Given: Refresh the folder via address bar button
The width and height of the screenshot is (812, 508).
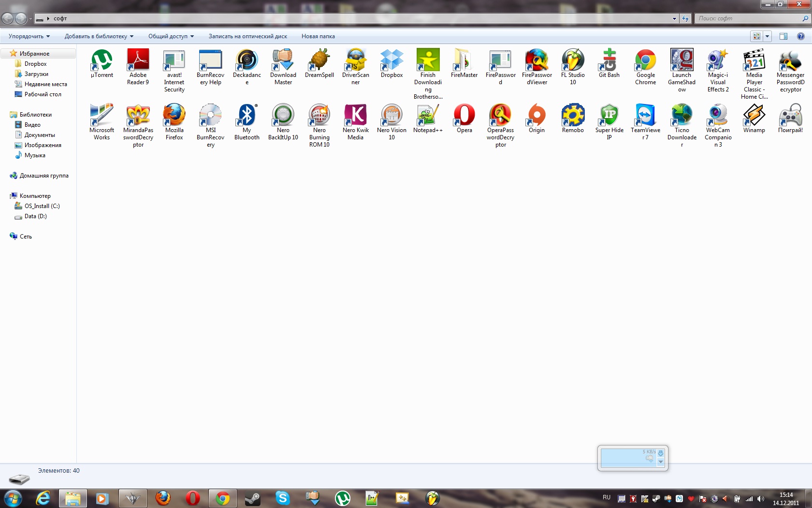Looking at the screenshot, I should [685, 18].
